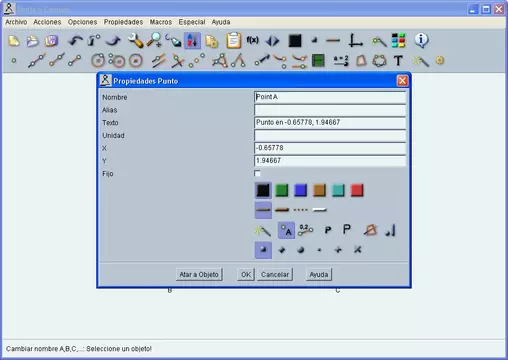Open the Especial menu
508x360 pixels.
click(192, 22)
